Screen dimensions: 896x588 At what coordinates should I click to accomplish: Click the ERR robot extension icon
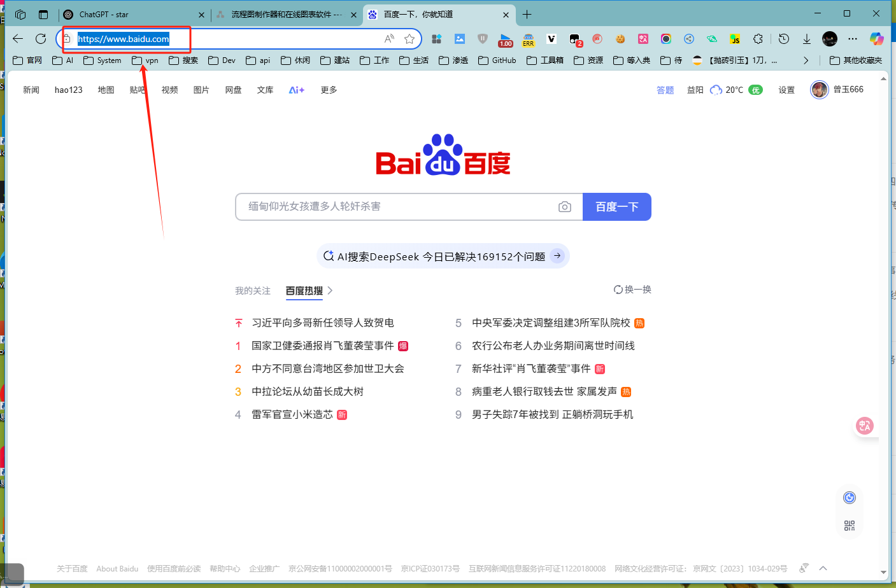coord(529,40)
